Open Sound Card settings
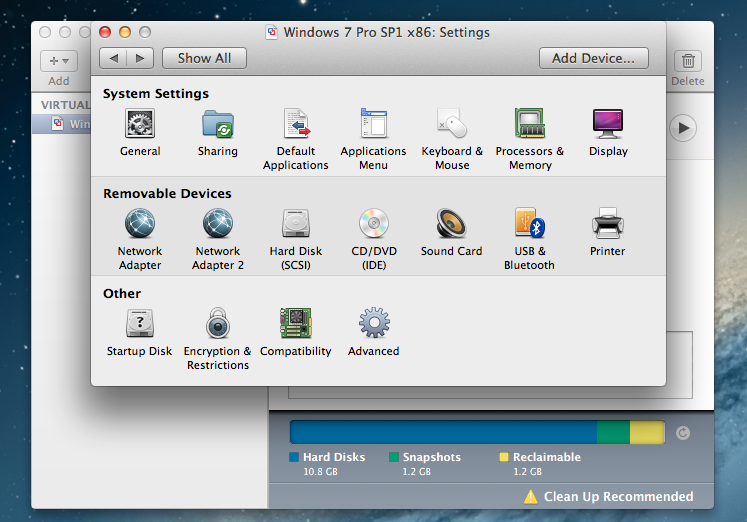The image size is (747, 522). click(451, 224)
